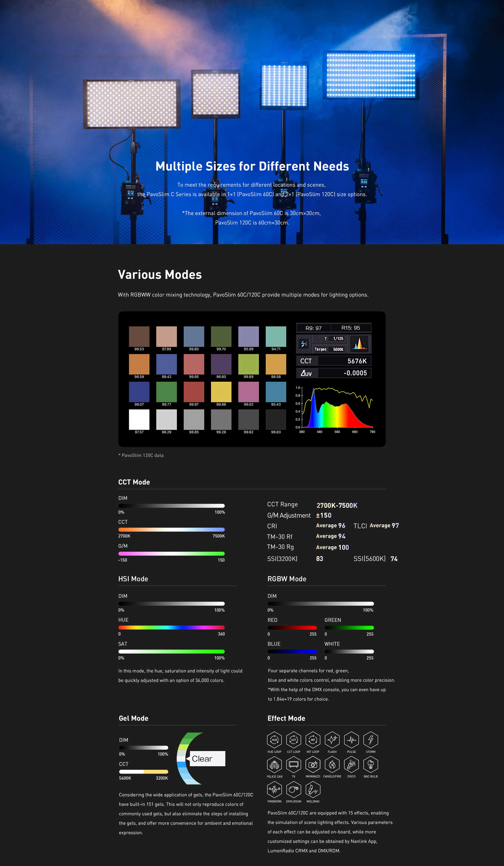
Task: Choose the DISCO effect icon
Action: pos(351,765)
